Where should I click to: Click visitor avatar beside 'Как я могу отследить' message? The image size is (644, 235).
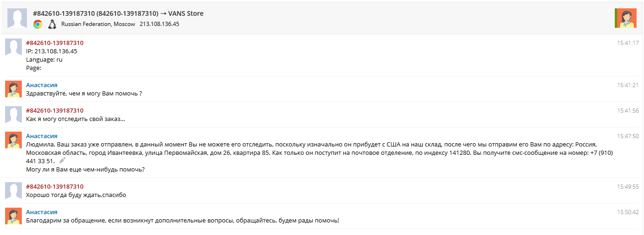pyautogui.click(x=13, y=114)
